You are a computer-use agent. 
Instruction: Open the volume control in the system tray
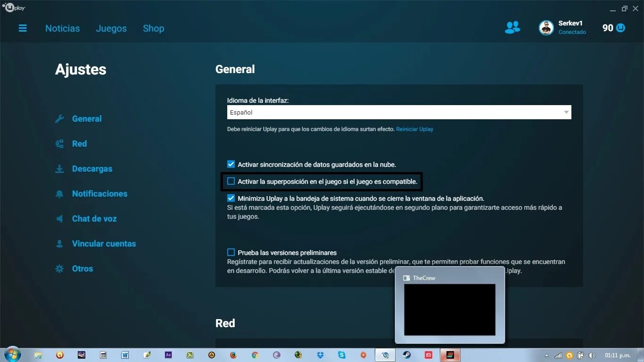point(592,355)
